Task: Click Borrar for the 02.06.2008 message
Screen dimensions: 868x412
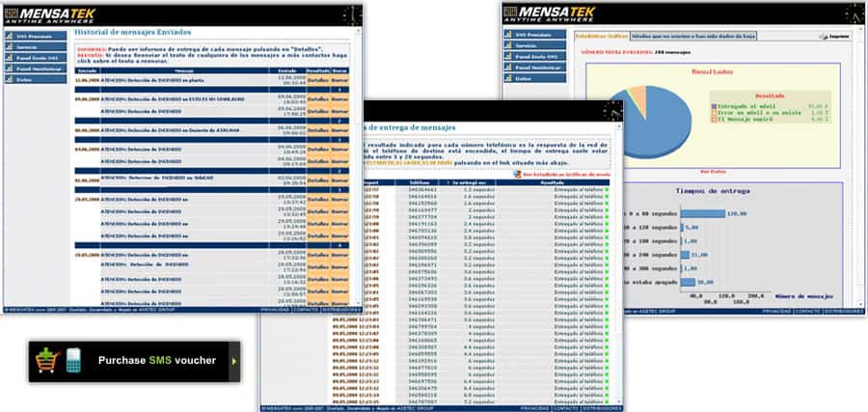Action: [x=339, y=180]
